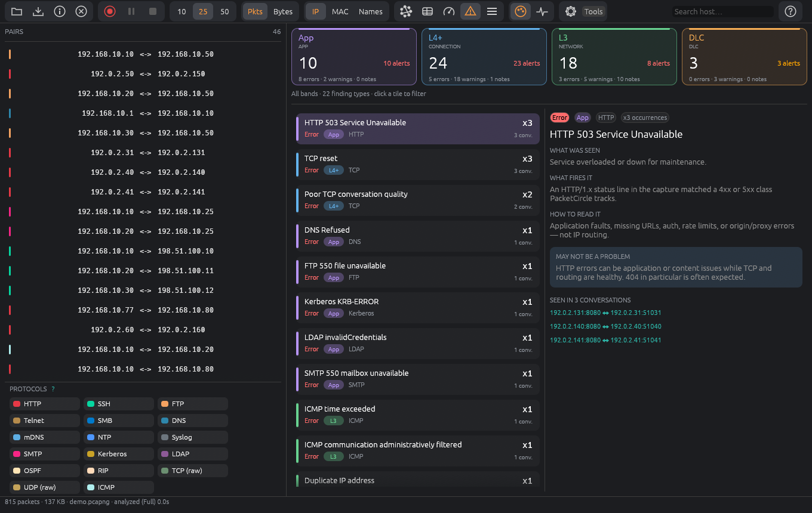Select the warning triangle alerts view
The height and width of the screenshot is (513, 812).
[x=470, y=11]
